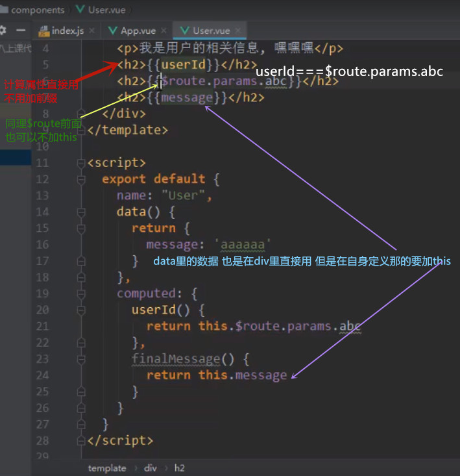Image resolution: width=460 pixels, height=476 pixels.
Task: Click the JS file icon on index.js tab
Action: click(x=44, y=31)
